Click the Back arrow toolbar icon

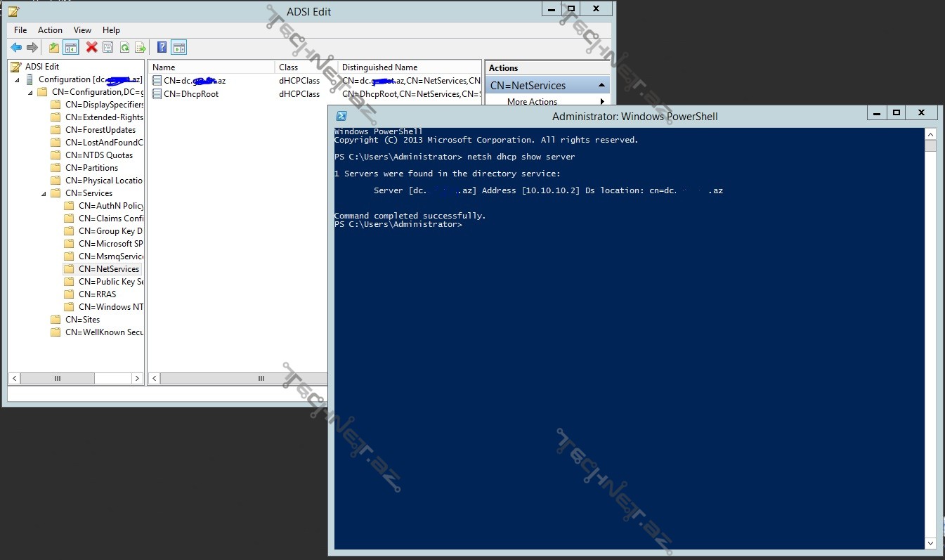[x=16, y=48]
